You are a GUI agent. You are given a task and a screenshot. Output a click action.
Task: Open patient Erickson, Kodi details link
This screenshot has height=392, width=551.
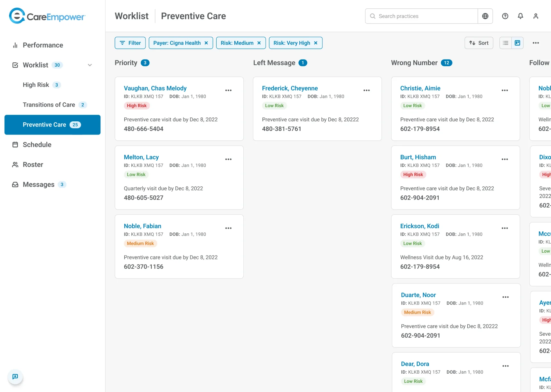[x=420, y=226]
